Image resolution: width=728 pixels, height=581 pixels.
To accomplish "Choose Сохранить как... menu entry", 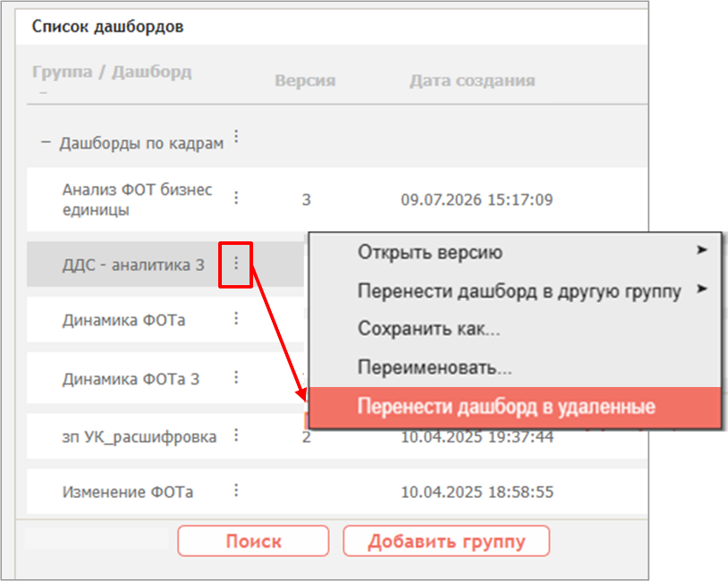I will (428, 329).
